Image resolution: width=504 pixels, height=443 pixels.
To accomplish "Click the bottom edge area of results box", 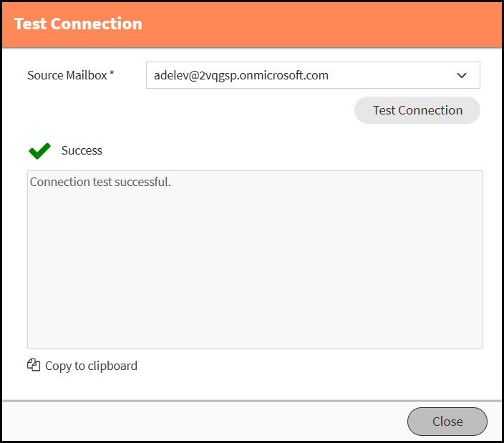I will [x=255, y=346].
